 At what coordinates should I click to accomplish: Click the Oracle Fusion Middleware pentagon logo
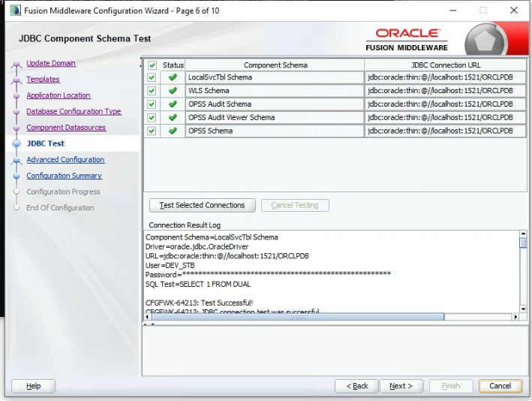pos(485,41)
